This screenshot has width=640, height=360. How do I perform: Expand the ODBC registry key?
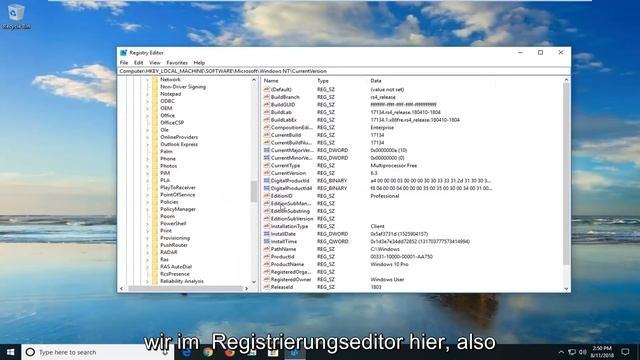[x=147, y=101]
